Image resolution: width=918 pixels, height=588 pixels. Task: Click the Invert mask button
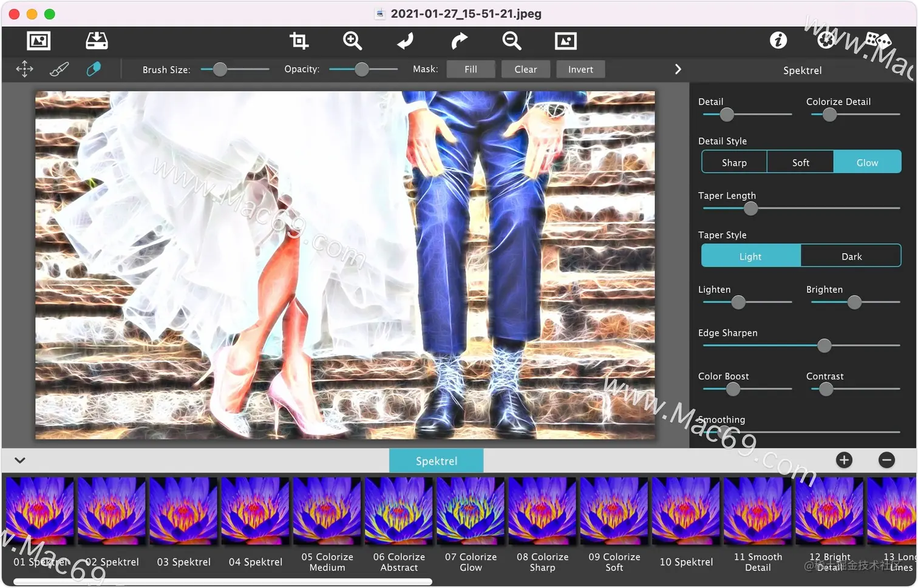click(580, 69)
